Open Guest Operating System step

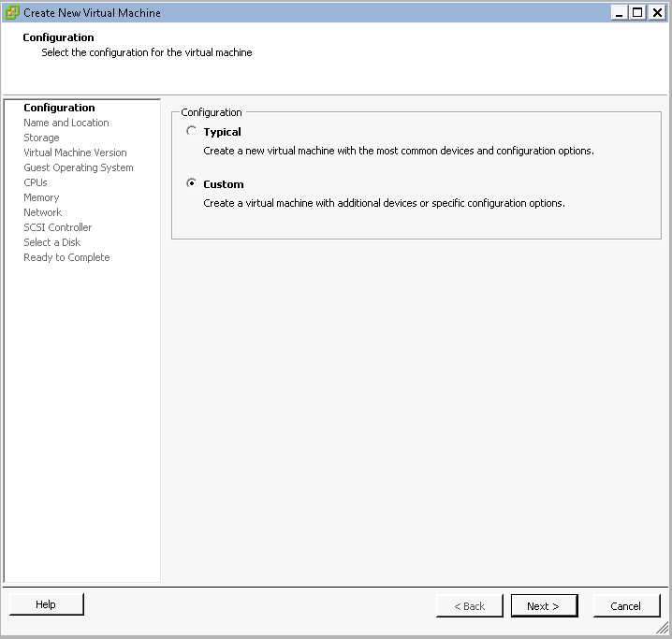pos(79,167)
